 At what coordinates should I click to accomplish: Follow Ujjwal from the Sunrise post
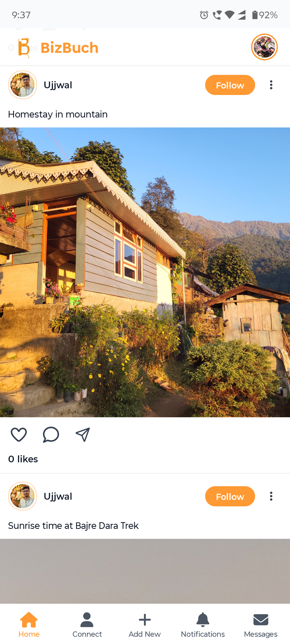tap(230, 496)
